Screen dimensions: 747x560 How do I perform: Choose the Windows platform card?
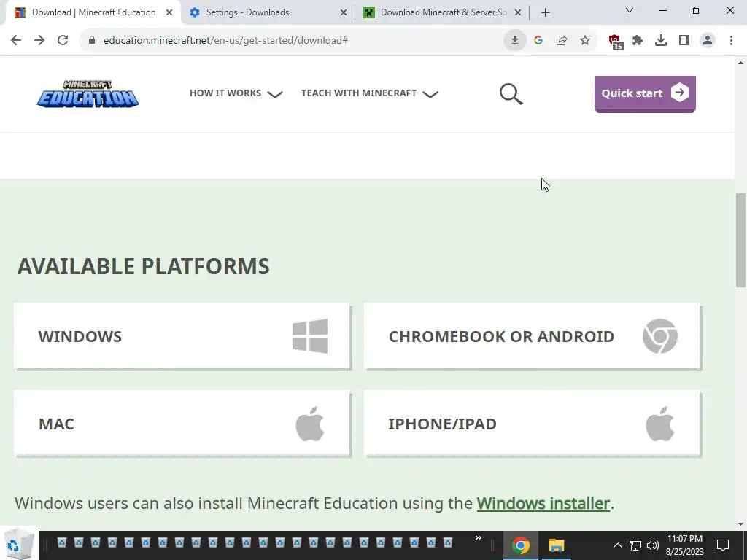(x=182, y=336)
